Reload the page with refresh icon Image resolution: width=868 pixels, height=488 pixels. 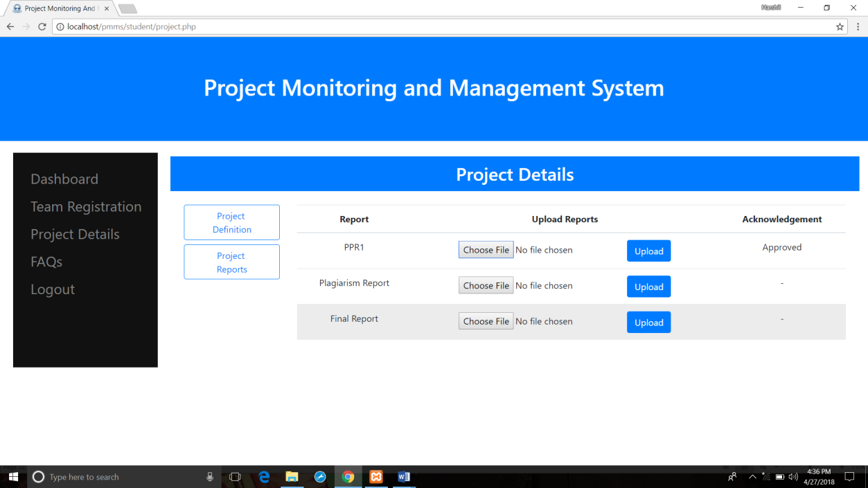tap(42, 26)
